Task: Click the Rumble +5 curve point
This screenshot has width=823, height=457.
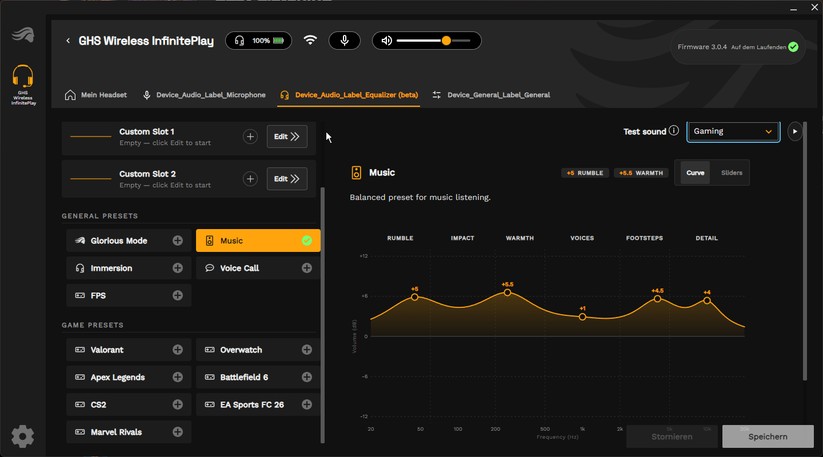Action: pyautogui.click(x=415, y=297)
